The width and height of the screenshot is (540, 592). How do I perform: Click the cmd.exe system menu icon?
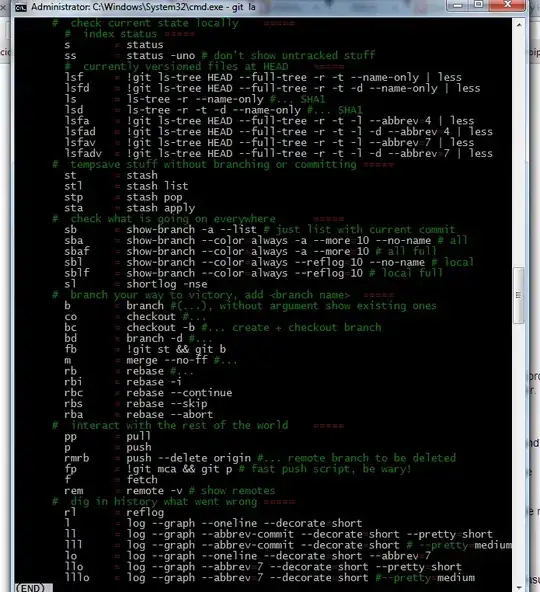point(20,7)
